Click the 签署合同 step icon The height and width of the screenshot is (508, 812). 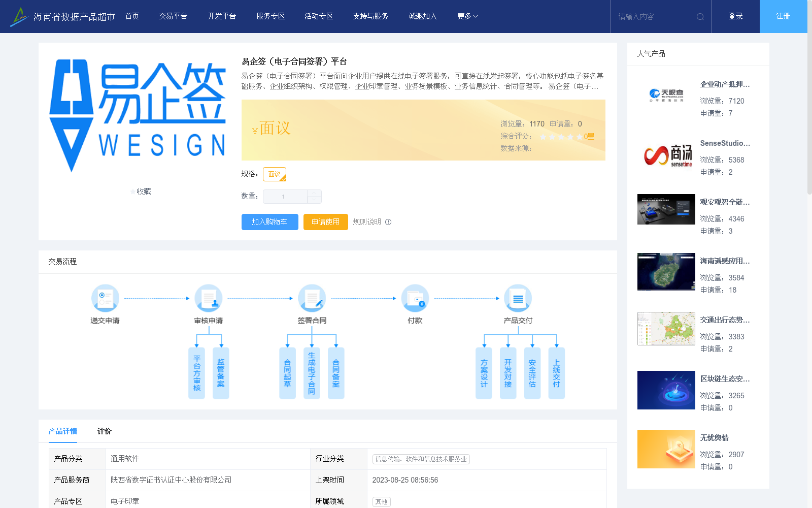[x=312, y=298]
